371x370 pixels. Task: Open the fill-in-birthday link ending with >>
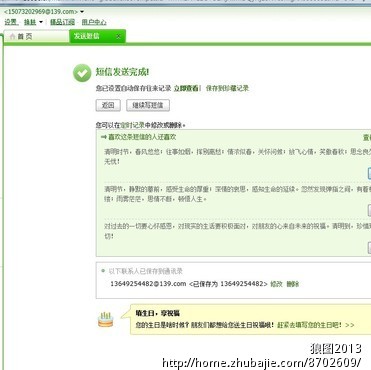[316, 325]
